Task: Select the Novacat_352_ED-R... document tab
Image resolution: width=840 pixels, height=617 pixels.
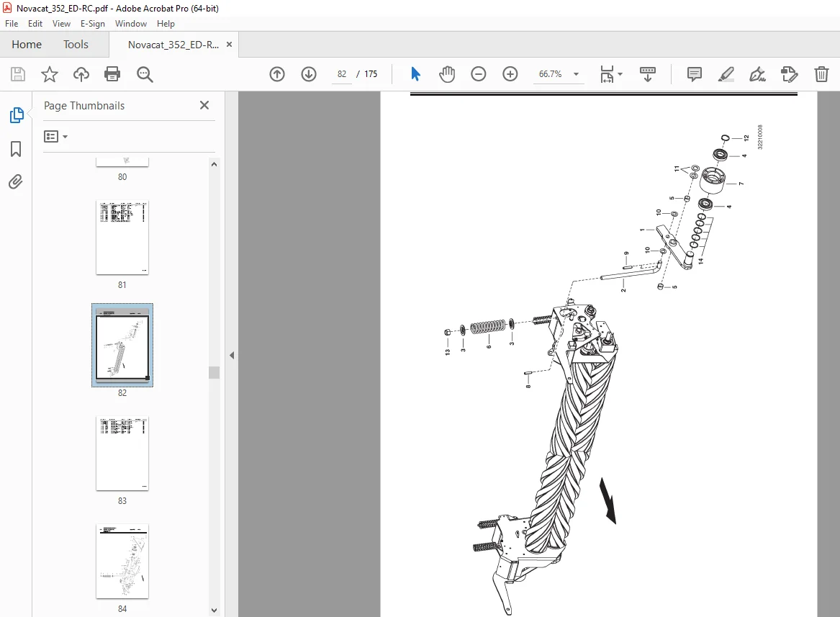Action: tap(173, 45)
